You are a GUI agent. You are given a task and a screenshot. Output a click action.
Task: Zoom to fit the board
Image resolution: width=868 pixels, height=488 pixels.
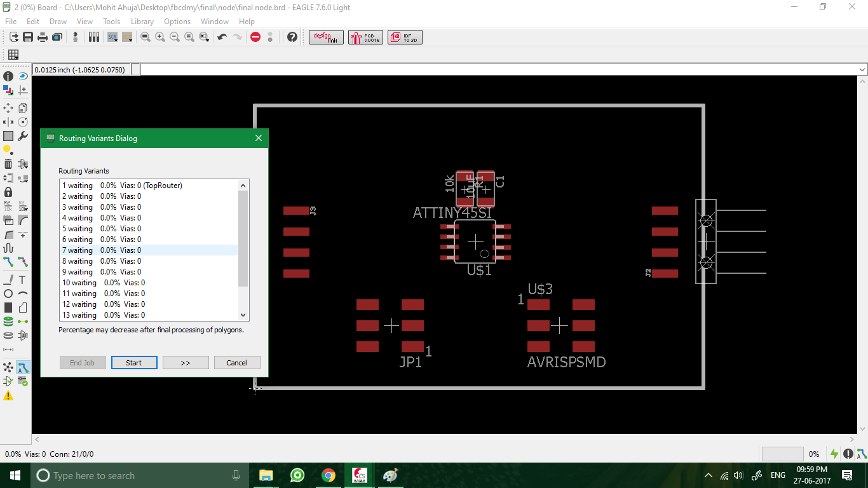point(146,37)
